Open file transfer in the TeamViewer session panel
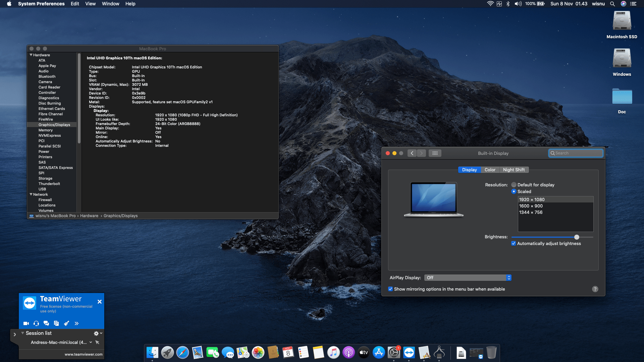This screenshot has width=644, height=362. click(56, 323)
